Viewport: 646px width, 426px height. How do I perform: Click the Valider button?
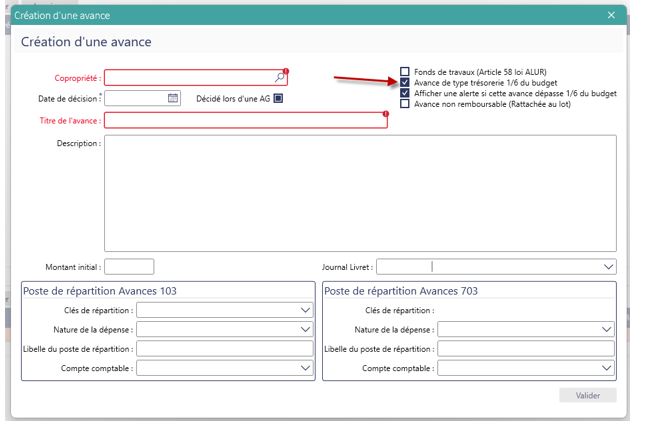(x=587, y=395)
